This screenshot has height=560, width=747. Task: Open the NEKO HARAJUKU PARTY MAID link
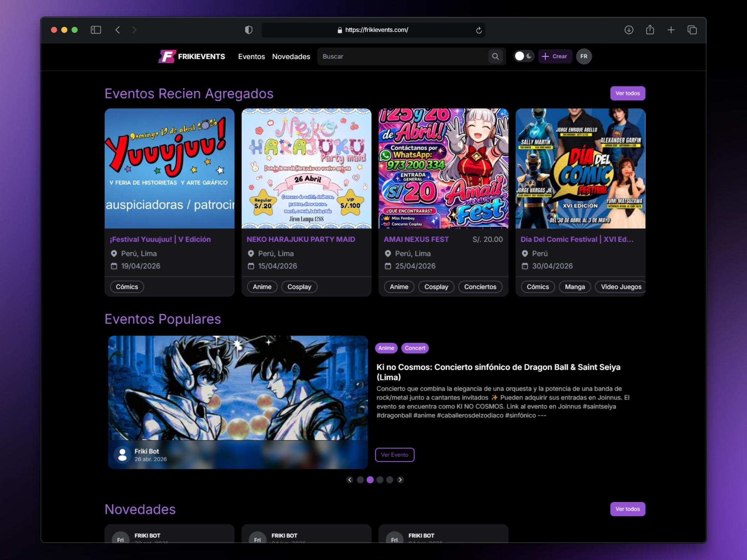click(301, 240)
